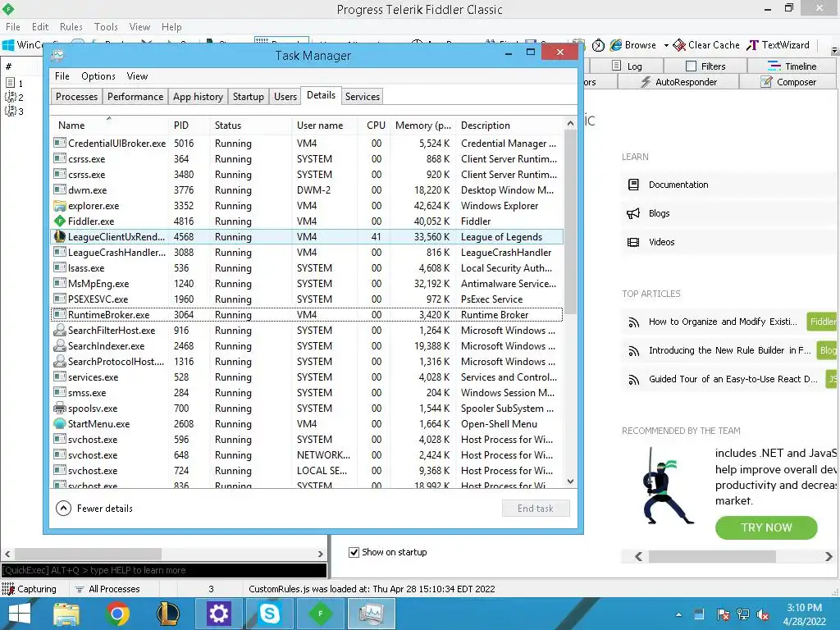Screen dimensions: 840x630
Task: Click the Task Manager list scroll down arrow
Action: (570, 482)
